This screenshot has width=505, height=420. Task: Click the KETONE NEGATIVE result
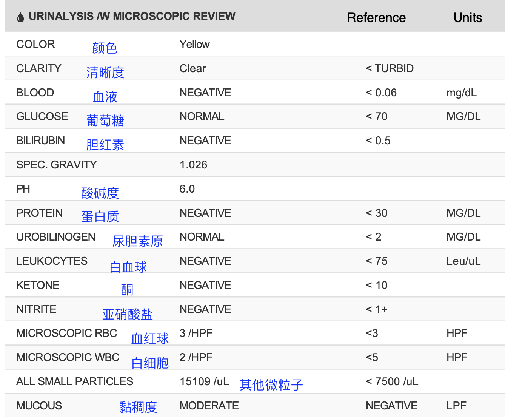[205, 285]
